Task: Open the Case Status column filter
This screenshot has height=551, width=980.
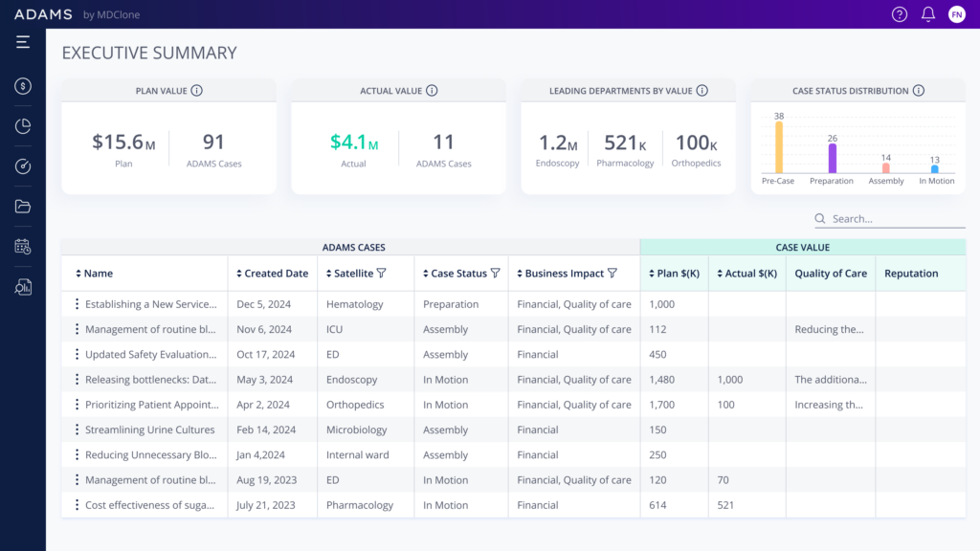Action: click(x=495, y=274)
